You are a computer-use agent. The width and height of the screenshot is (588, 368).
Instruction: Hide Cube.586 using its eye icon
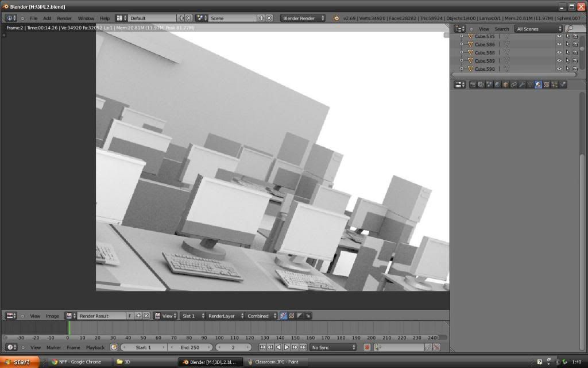559,44
